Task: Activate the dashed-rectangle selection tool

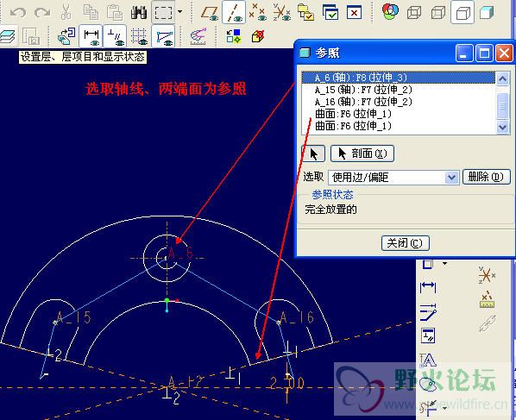Action: pos(163,12)
